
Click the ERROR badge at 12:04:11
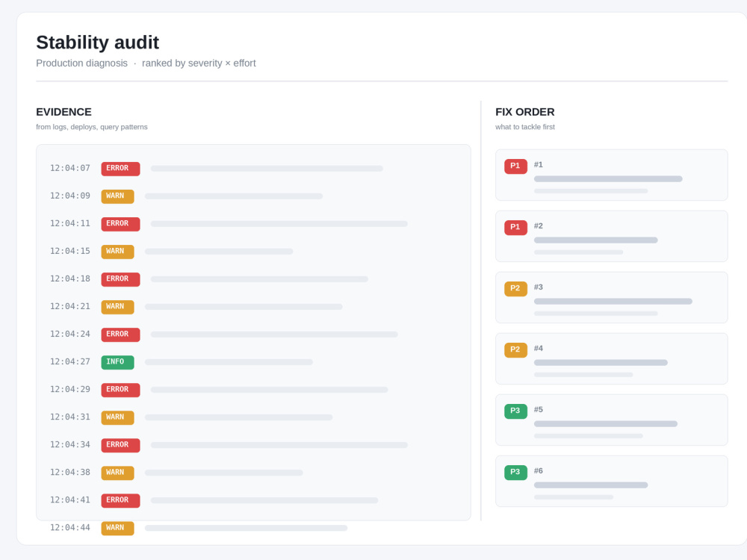coord(120,224)
